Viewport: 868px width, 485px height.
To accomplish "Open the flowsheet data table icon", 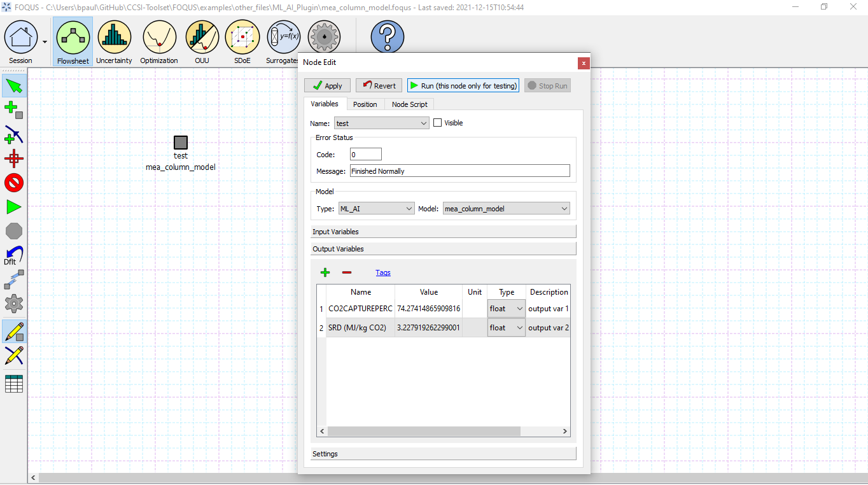I will (x=14, y=383).
